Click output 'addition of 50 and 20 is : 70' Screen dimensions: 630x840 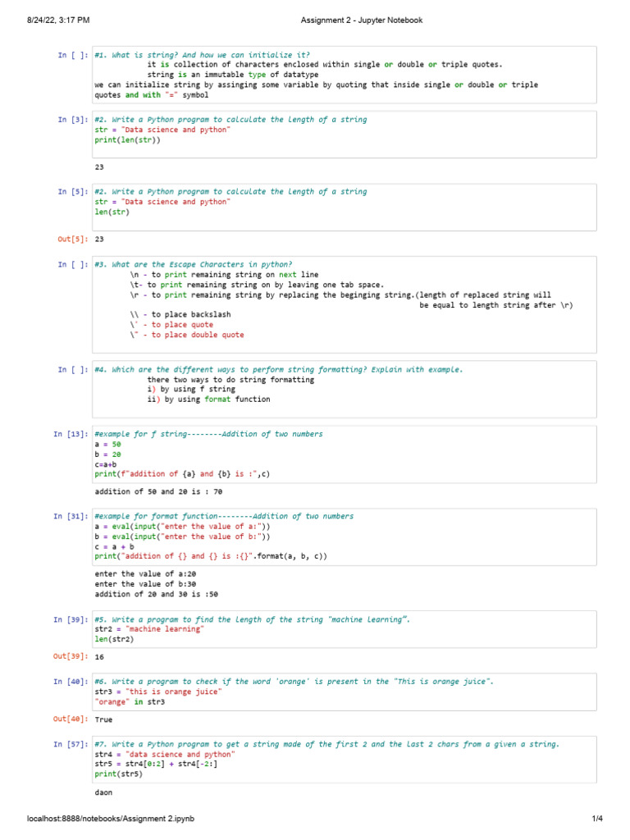click(x=158, y=492)
